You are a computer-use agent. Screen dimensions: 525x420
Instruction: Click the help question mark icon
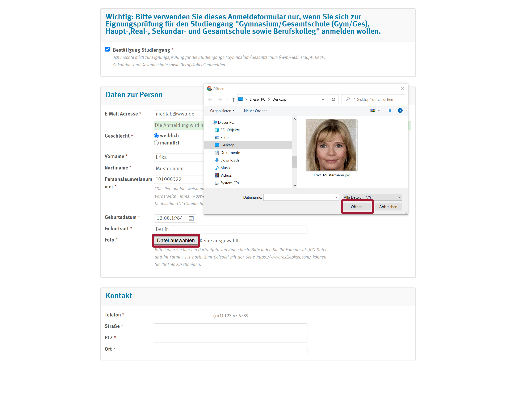[x=400, y=110]
